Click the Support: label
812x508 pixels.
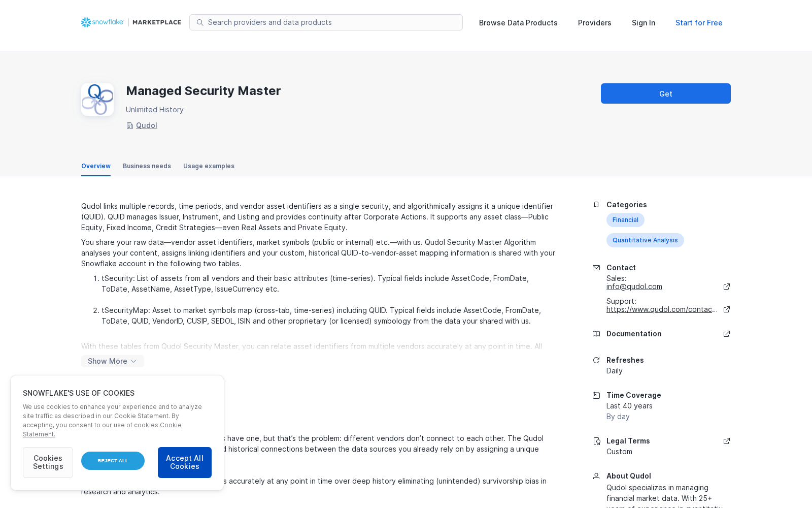coord(621,301)
